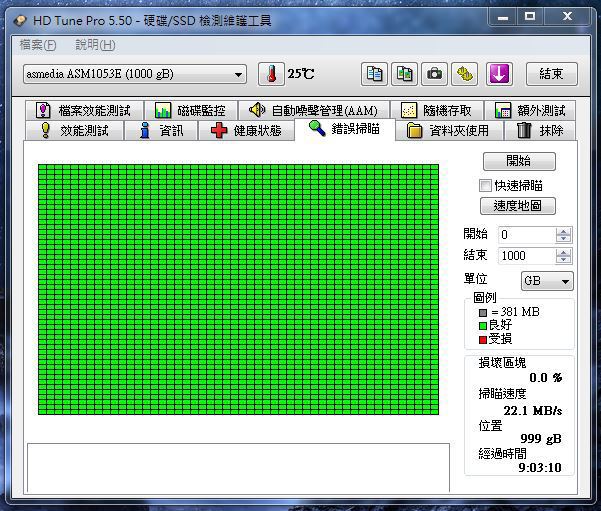Viewport: 601px width, 511px height.
Task: Click the 0.0 % damaged blocks value
Action: (545, 378)
